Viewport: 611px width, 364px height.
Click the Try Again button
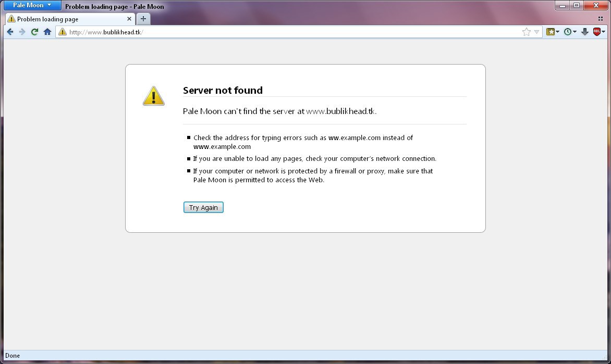pyautogui.click(x=203, y=207)
